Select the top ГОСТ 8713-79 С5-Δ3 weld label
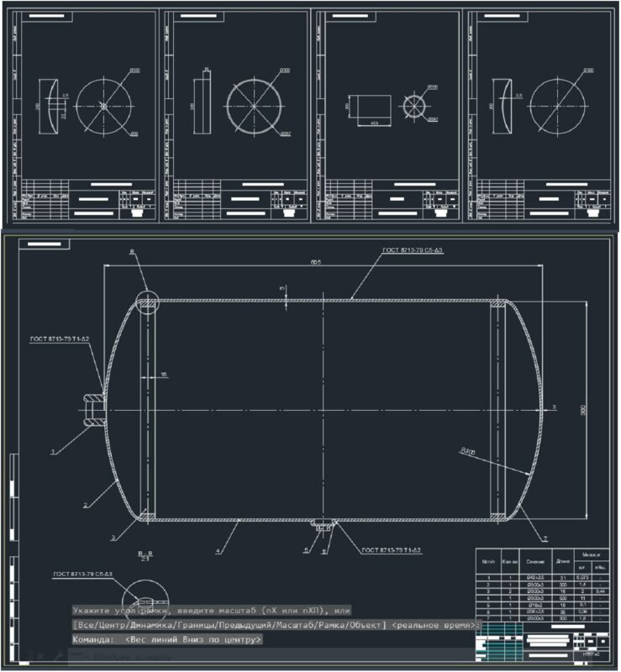Viewport: 621px width, 672px height. coord(413,249)
